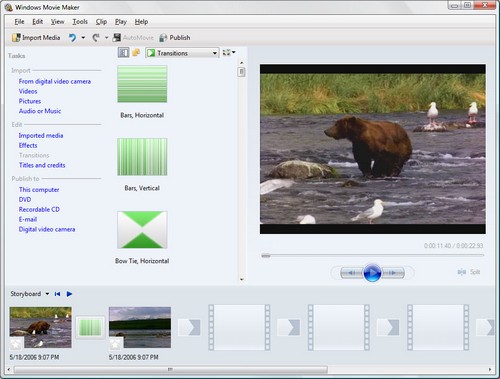The image size is (500, 379).
Task: Publish to DVD
Action: pos(25,200)
